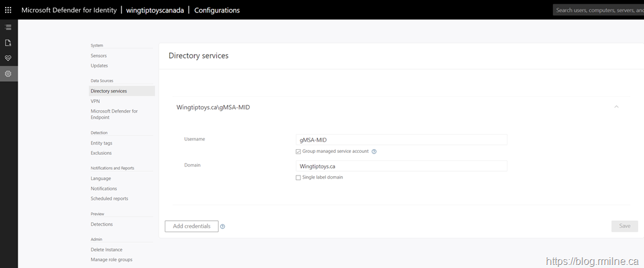
Task: Toggle Group managed service account checkbox
Action: (x=298, y=152)
